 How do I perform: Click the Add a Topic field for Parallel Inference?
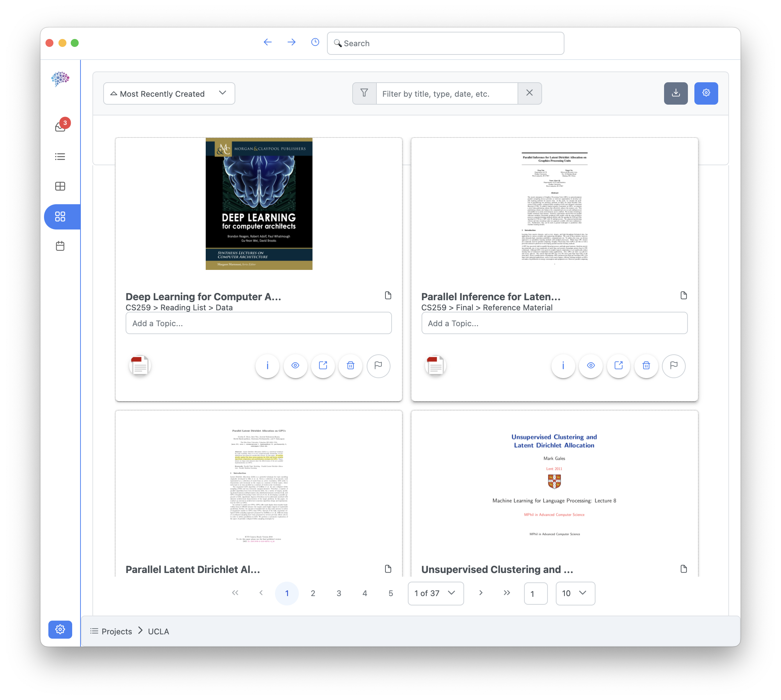pyautogui.click(x=554, y=323)
